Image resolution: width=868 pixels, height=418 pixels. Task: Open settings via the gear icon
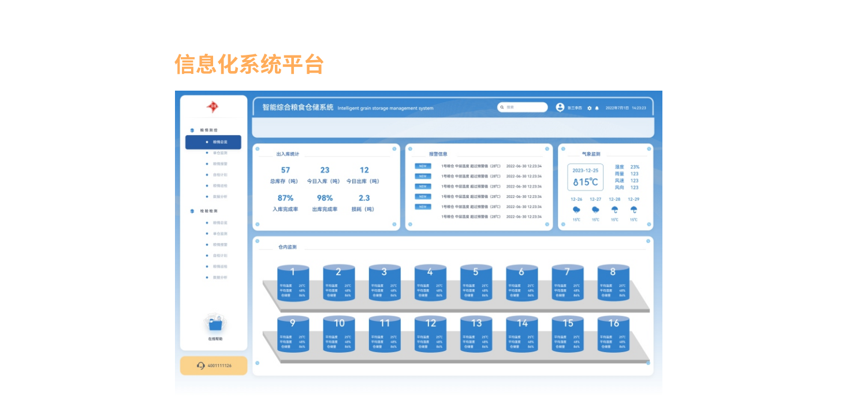coord(589,108)
